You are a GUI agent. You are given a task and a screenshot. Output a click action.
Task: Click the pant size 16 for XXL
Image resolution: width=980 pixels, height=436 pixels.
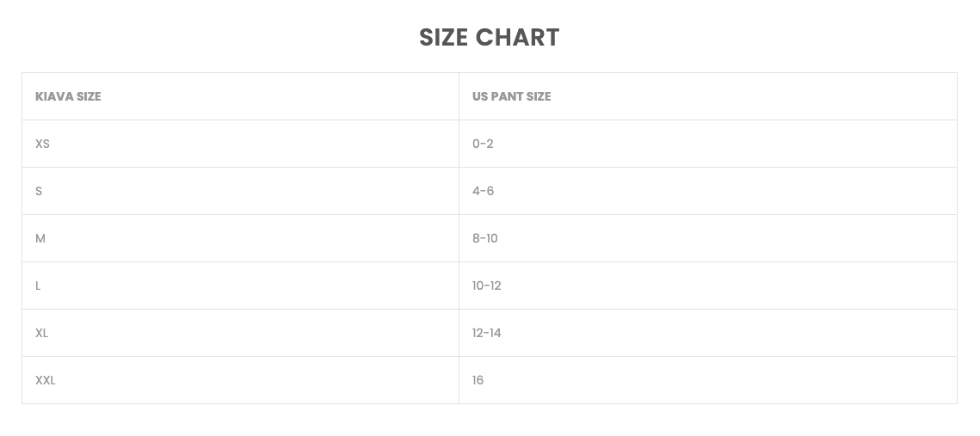(478, 380)
